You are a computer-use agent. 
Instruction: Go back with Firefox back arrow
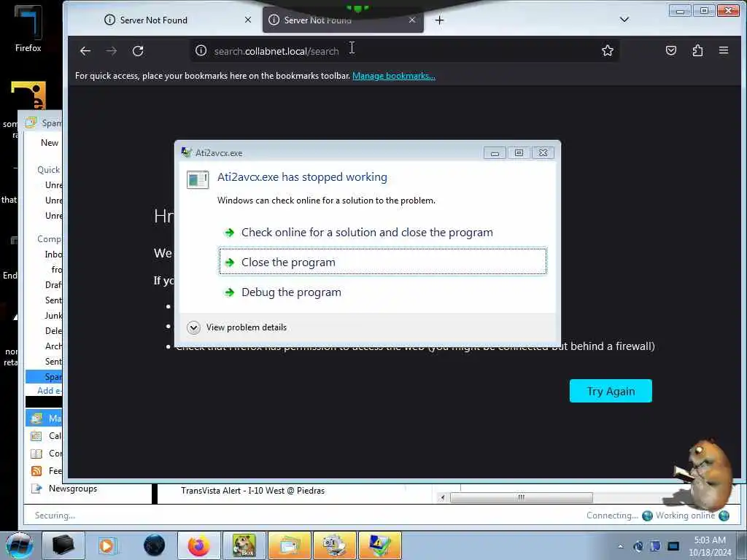pyautogui.click(x=85, y=51)
